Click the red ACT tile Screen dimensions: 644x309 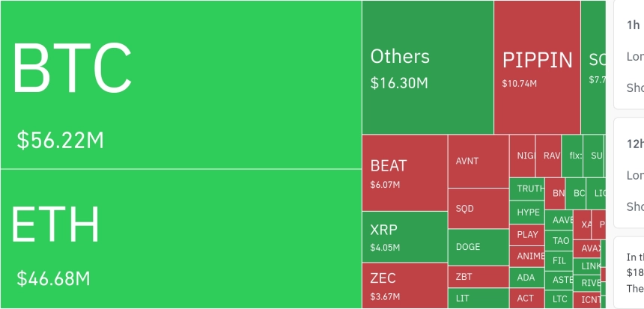(x=527, y=299)
